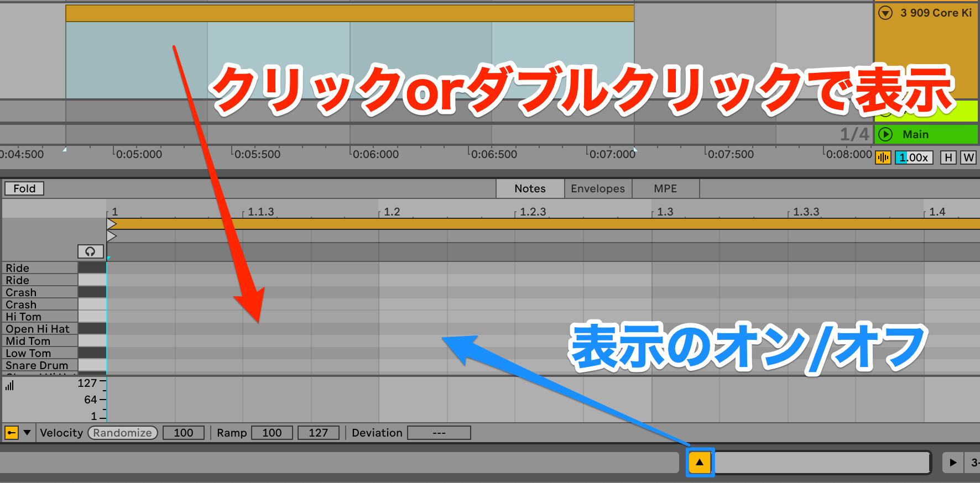This screenshot has height=483, width=980.
Task: Click the 0:05:000 time ruler marker
Action: (139, 154)
